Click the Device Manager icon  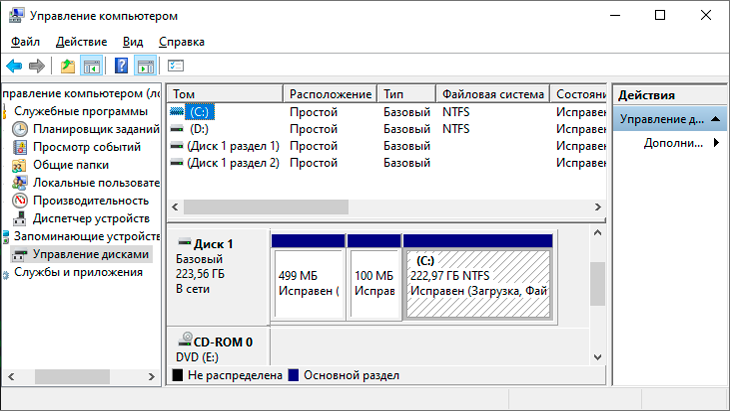coord(20,218)
